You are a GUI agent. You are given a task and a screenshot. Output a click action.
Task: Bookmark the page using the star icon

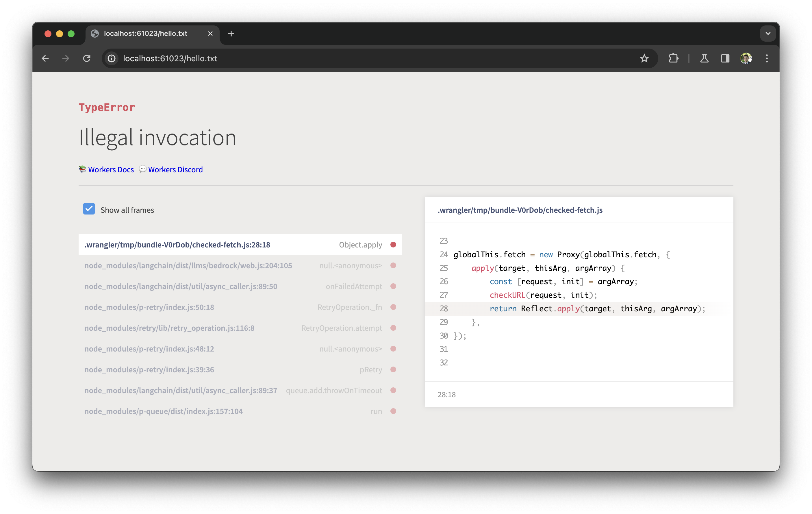(644, 58)
